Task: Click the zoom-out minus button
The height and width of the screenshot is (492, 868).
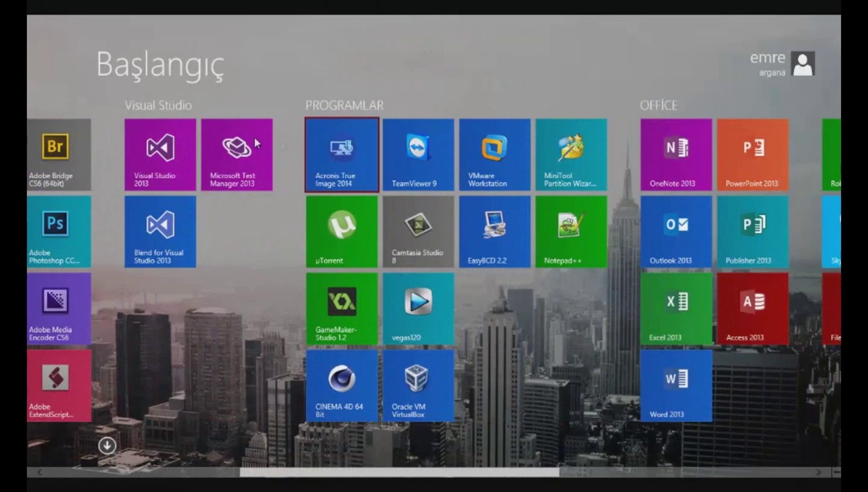Action: (x=836, y=472)
